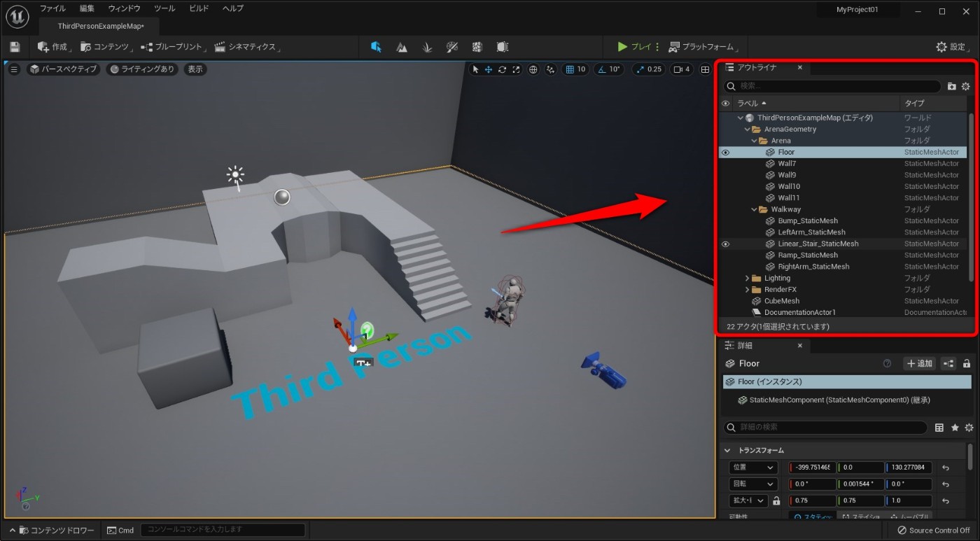980x541 pixels.
Task: Open the ファイル menu
Action: click(52, 8)
